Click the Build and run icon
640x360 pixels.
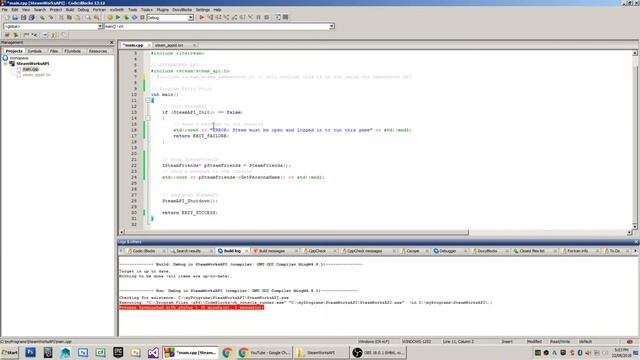pos(126,18)
